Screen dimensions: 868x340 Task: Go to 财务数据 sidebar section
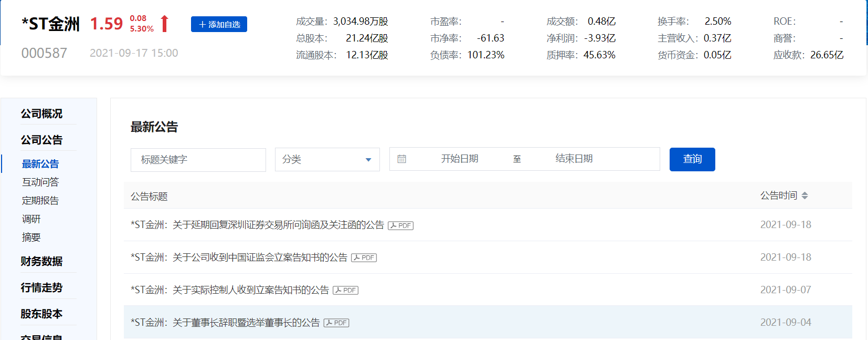pyautogui.click(x=41, y=261)
